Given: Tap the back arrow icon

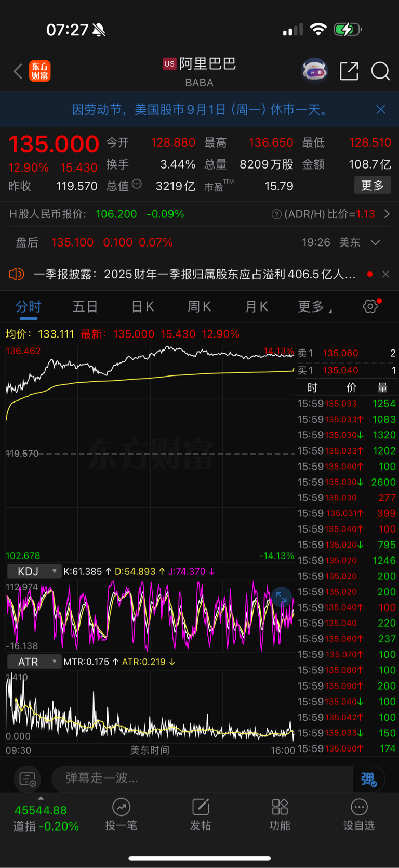Looking at the screenshot, I should pos(18,71).
